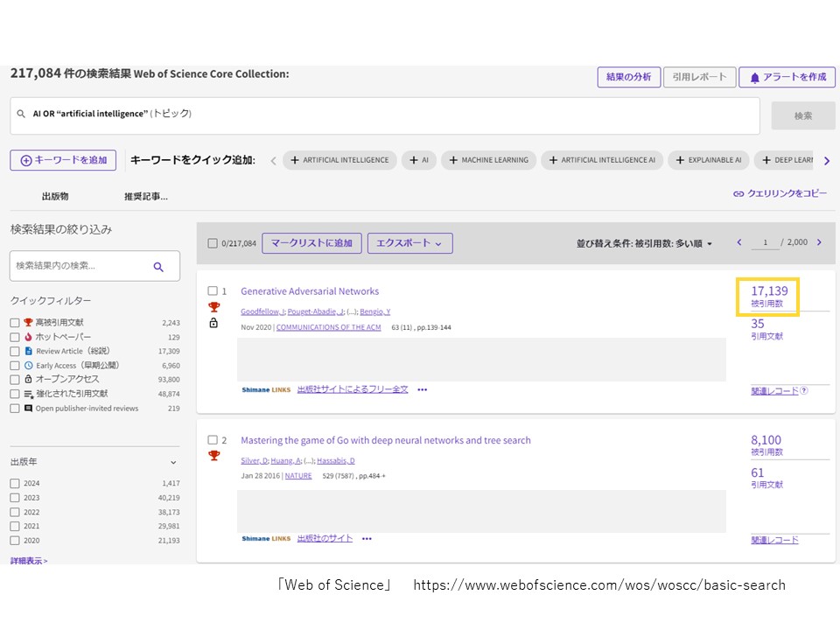840x630 pixels.
Task: Click the マークリストに追加 button
Action: (311, 243)
